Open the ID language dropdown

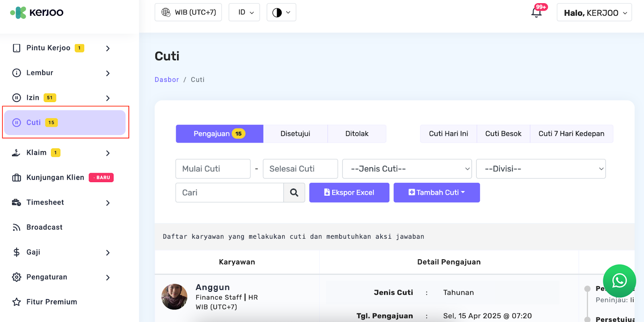244,12
